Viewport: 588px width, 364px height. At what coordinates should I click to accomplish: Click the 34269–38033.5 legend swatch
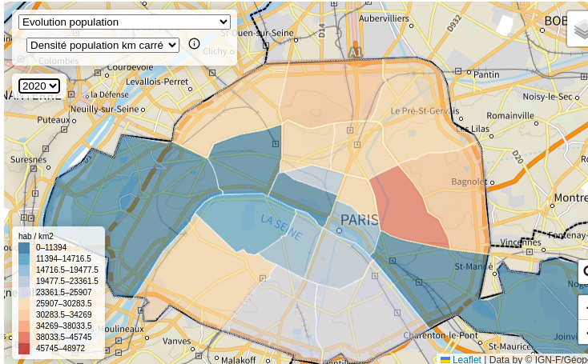[24, 326]
